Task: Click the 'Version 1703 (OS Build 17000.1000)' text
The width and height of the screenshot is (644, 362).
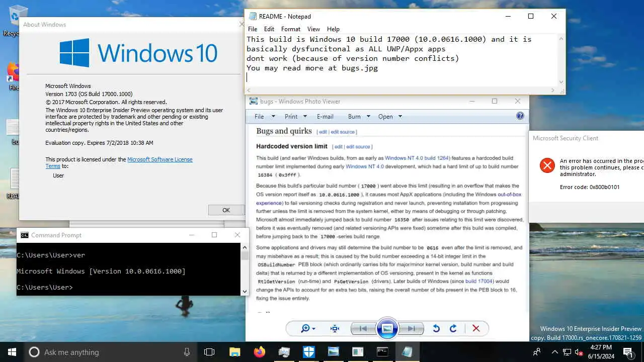Action: point(89,94)
